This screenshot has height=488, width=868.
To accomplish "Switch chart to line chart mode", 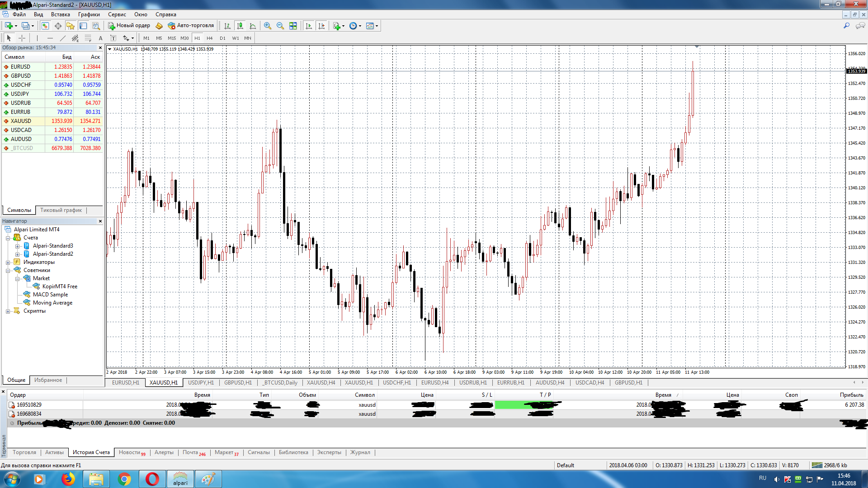I will (253, 26).
